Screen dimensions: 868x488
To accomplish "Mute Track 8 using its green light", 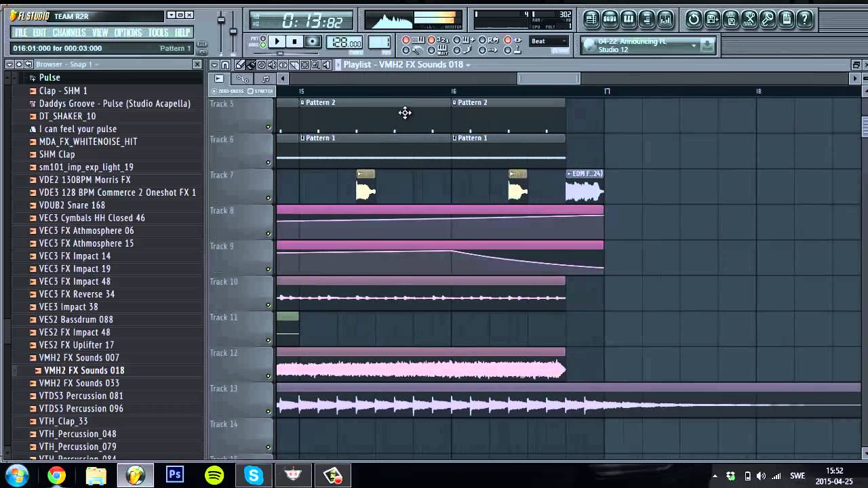I will (x=269, y=234).
